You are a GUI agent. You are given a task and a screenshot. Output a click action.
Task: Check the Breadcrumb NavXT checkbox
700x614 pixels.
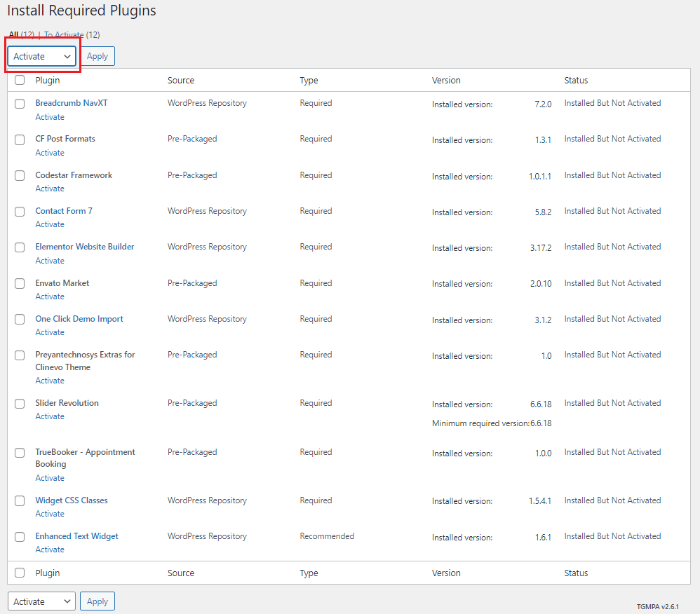20,104
